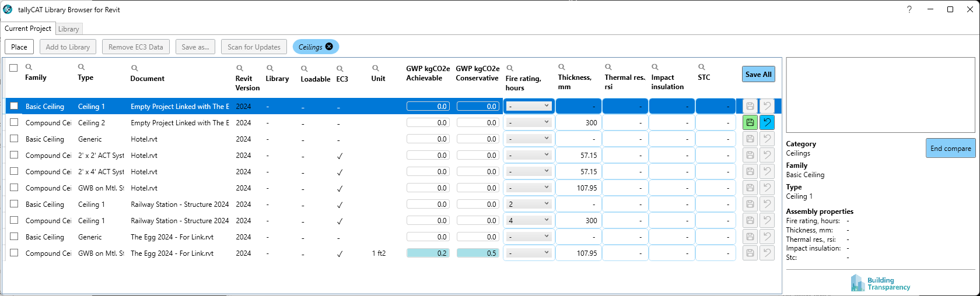Click the search icon above Thickness column
Image resolution: width=980 pixels, height=296 pixels.
tap(562, 67)
